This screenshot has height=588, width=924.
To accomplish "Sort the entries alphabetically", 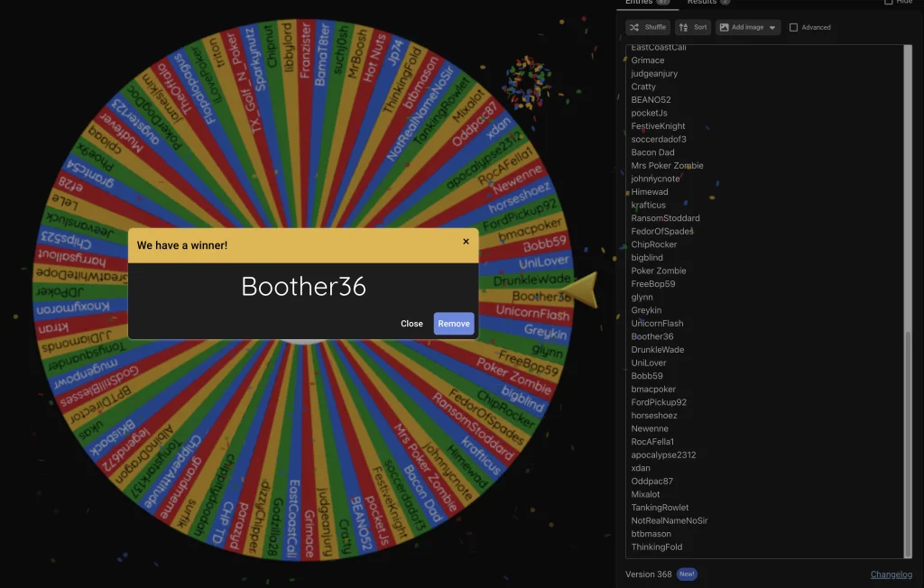I will 693,27.
